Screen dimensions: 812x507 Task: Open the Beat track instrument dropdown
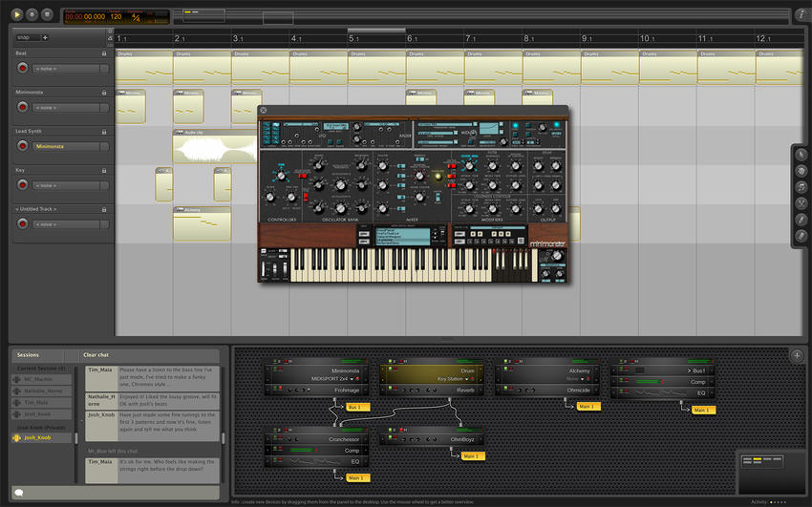[x=71, y=69]
